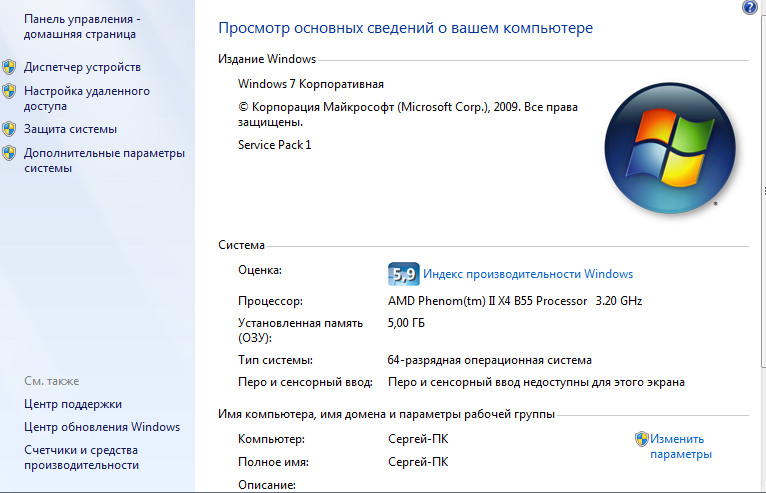
Task: Open Дополнительные параметры системы link
Action: click(x=105, y=160)
